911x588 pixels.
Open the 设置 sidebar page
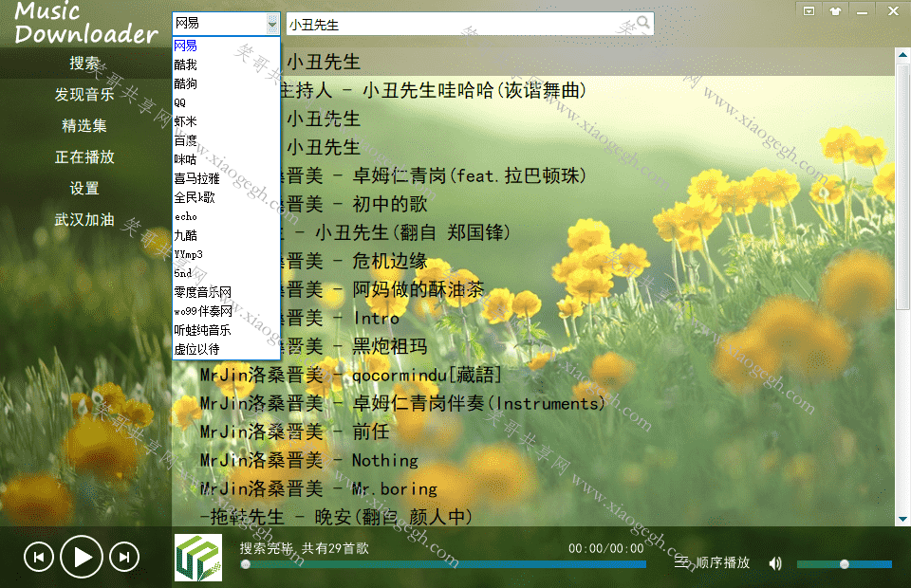point(84,188)
